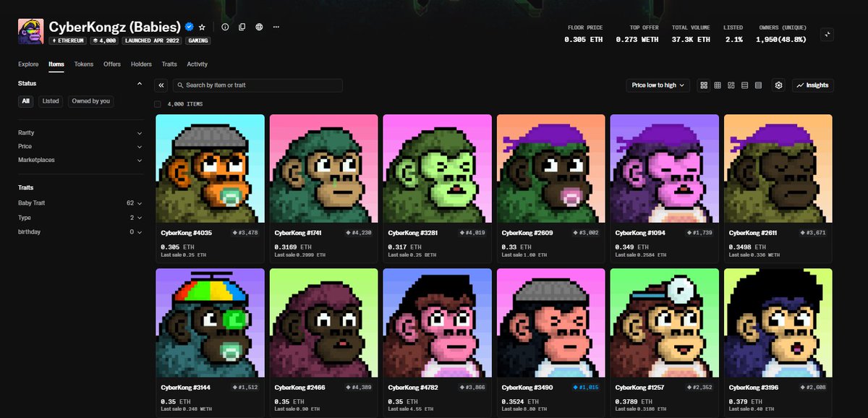This screenshot has height=418, width=868.
Task: Click the rarity rank #4,238 badge on CyberKong #1741
Action: (359, 233)
